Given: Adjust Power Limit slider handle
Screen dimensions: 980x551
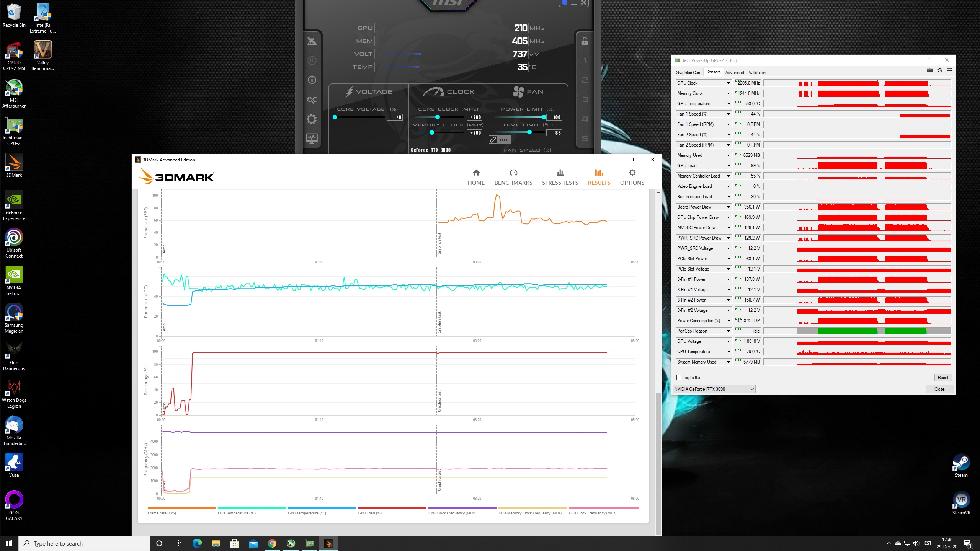Looking at the screenshot, I should click(544, 117).
